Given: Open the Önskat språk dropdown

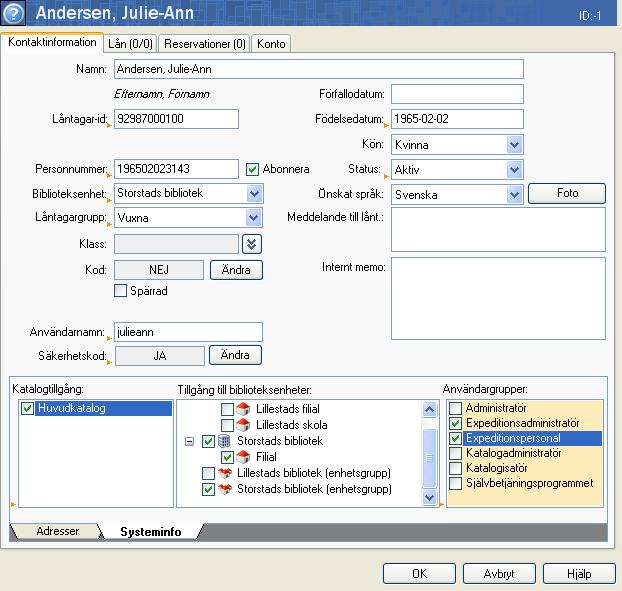Looking at the screenshot, I should point(514,195).
